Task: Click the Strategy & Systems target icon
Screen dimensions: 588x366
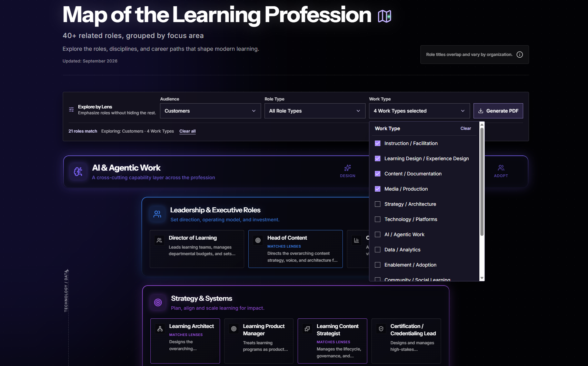Action: 158,302
